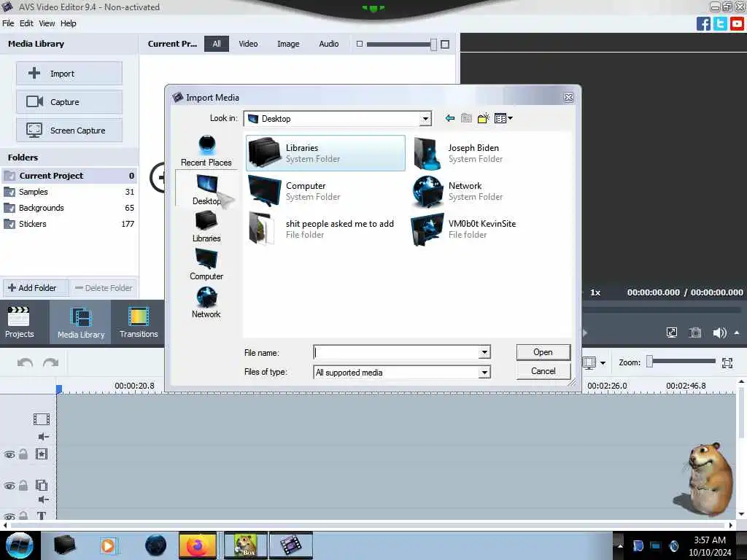Open the Help menu
Viewport: 747px width, 560px height.
point(68,23)
